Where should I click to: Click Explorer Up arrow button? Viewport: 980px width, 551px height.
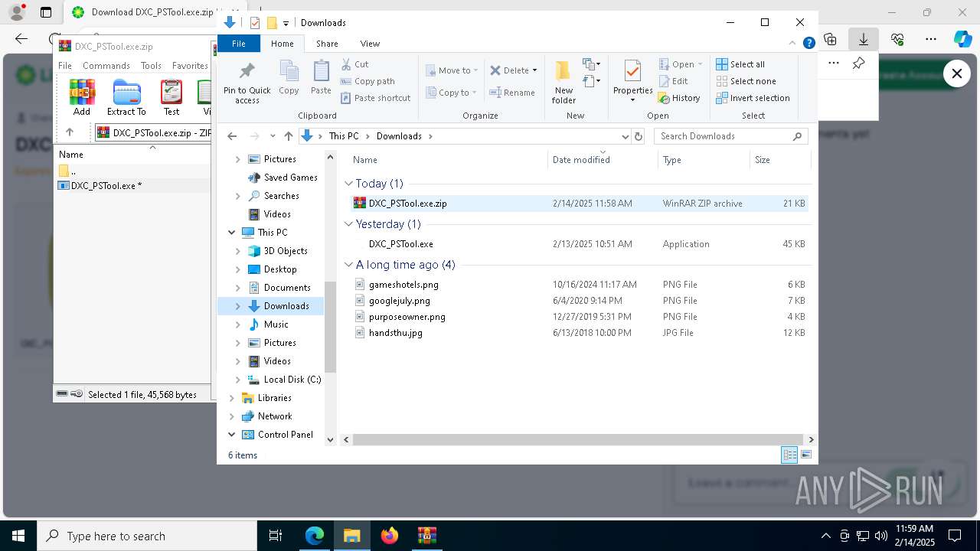tap(289, 136)
